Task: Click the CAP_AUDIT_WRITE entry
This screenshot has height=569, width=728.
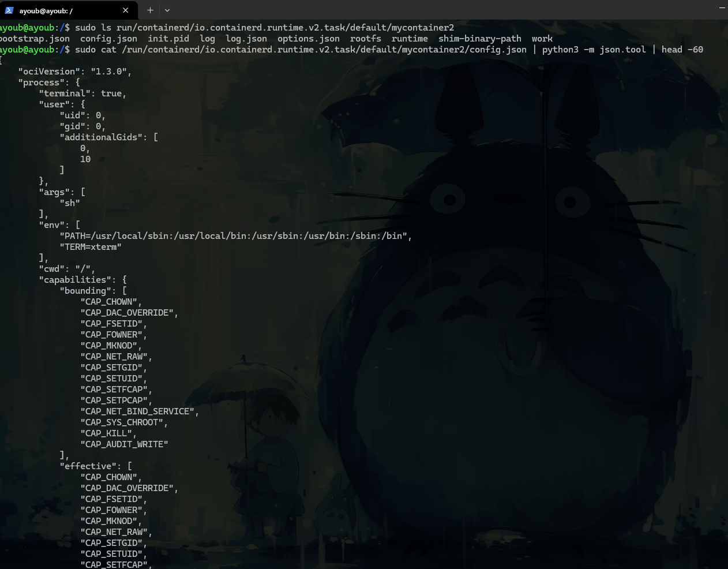Action: pos(124,444)
